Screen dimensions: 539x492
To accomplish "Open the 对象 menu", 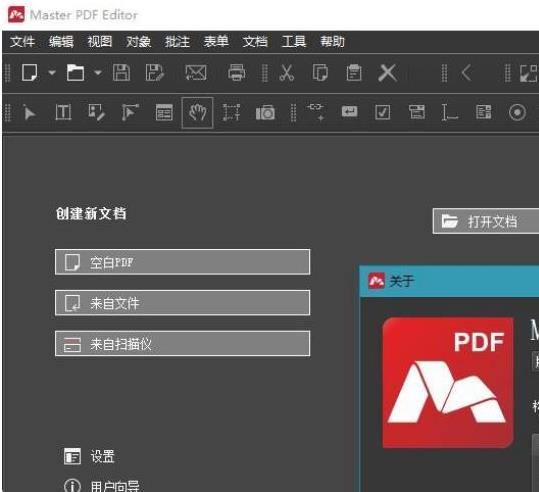I will tap(139, 42).
